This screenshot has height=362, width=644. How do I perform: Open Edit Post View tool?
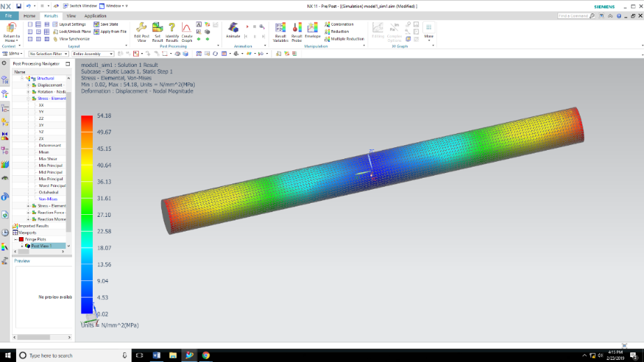pyautogui.click(x=141, y=32)
